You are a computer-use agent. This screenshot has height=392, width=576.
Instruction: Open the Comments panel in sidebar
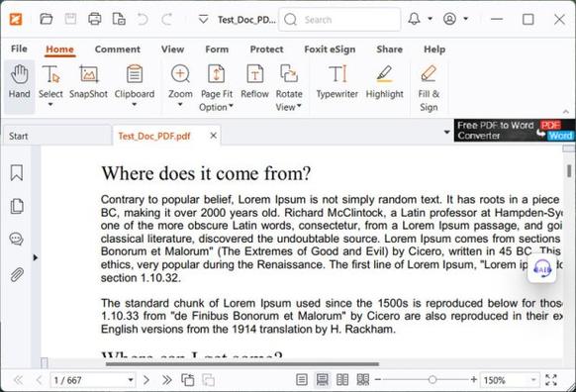click(x=17, y=240)
